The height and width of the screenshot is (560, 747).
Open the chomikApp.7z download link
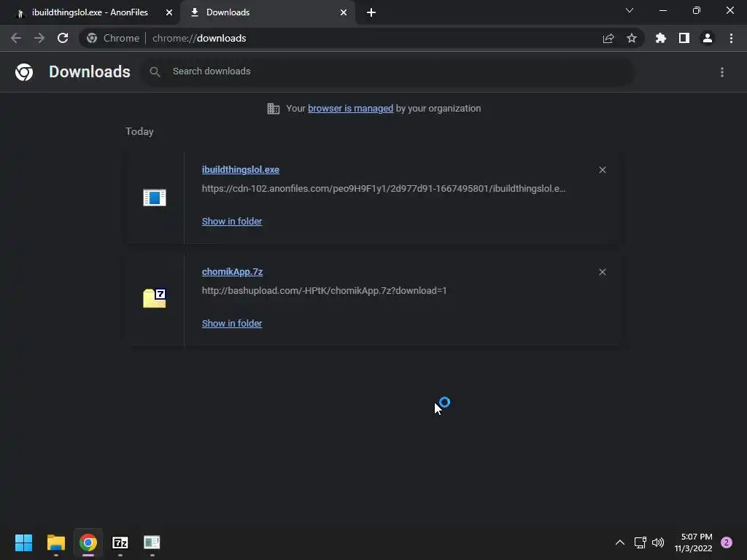point(233,271)
